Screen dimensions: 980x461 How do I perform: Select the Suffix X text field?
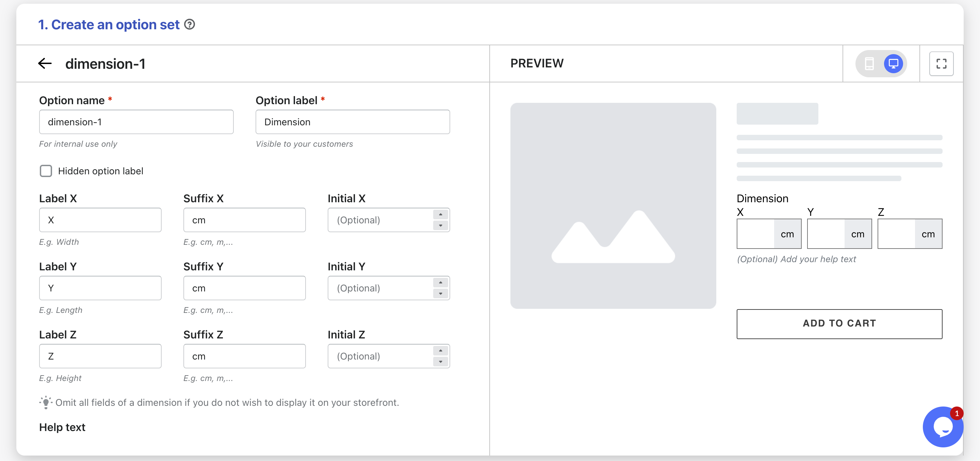[244, 220]
